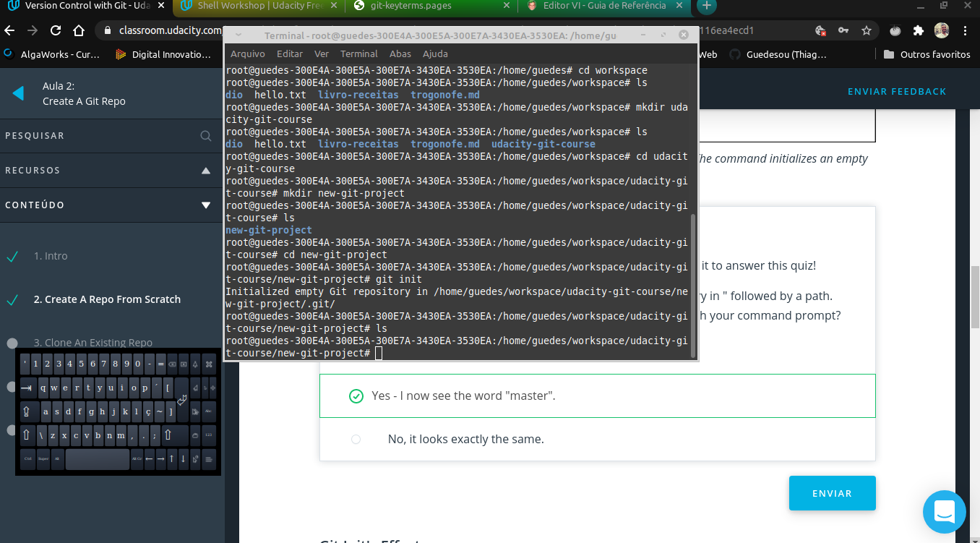Click the Super key on virtual keyboard
Image resolution: width=980 pixels, height=543 pixels.
pyautogui.click(x=43, y=459)
